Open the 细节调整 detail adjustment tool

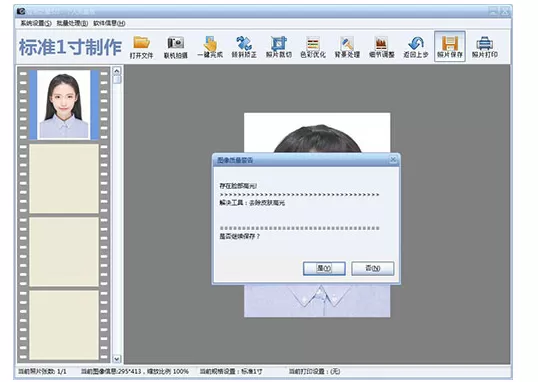pos(382,47)
